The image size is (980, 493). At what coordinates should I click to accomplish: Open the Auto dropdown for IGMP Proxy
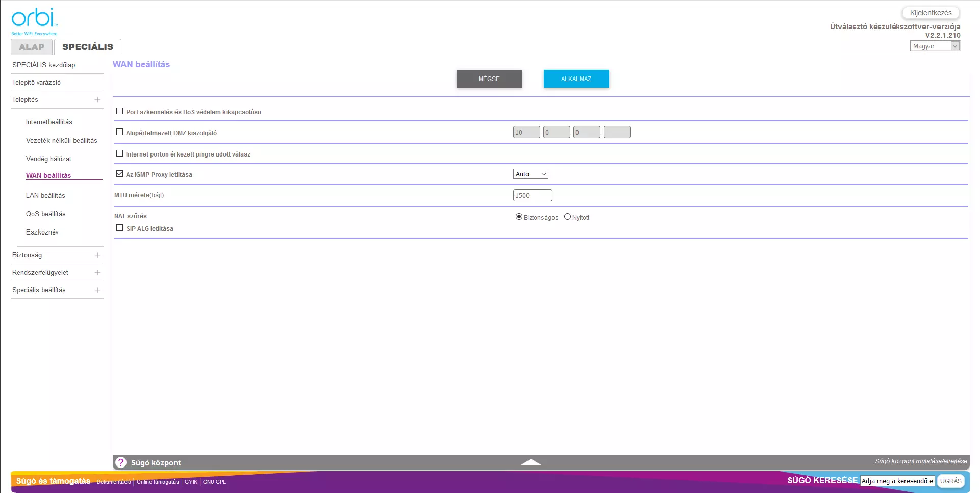click(x=530, y=174)
